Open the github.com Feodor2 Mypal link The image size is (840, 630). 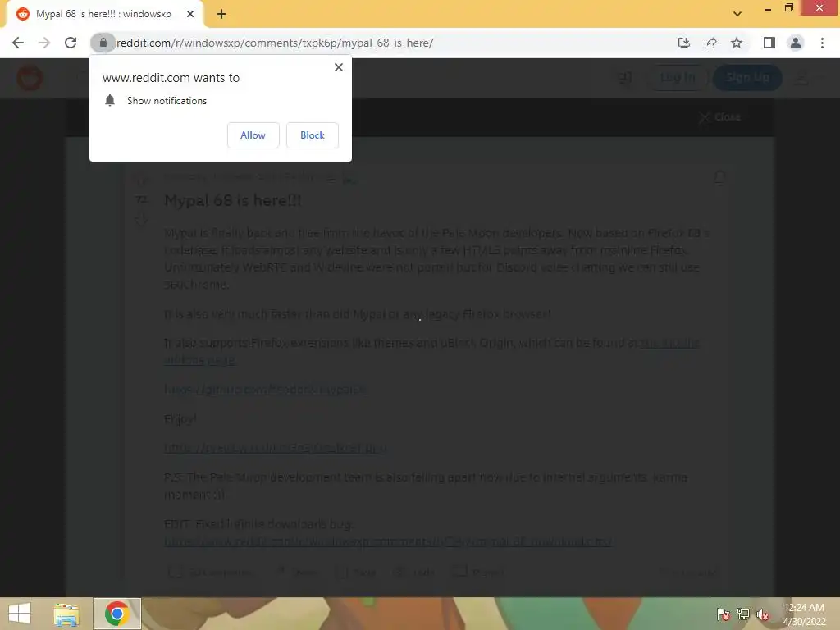click(x=266, y=390)
